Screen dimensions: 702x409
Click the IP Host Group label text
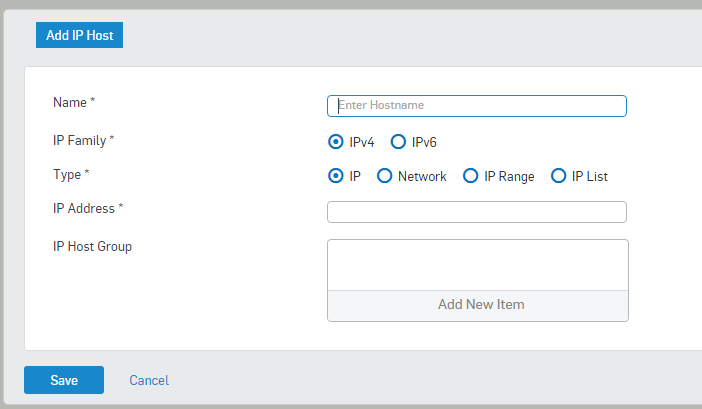coord(92,247)
